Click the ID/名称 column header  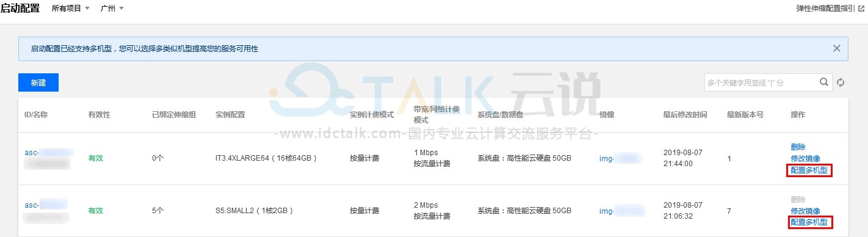coord(36,115)
